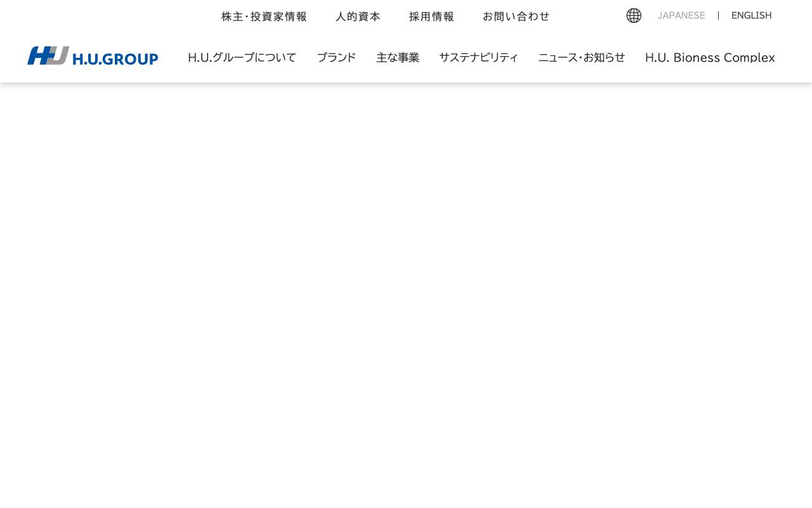812x508 pixels.
Task: Expand the ブランド navigation menu
Action: tap(336, 58)
